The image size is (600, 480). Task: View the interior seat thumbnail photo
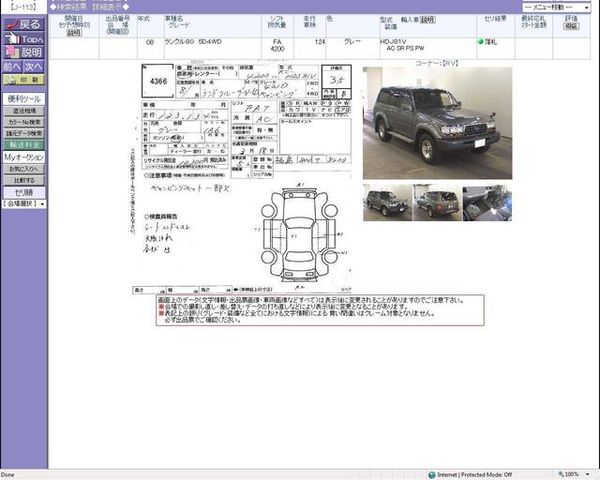tap(487, 203)
